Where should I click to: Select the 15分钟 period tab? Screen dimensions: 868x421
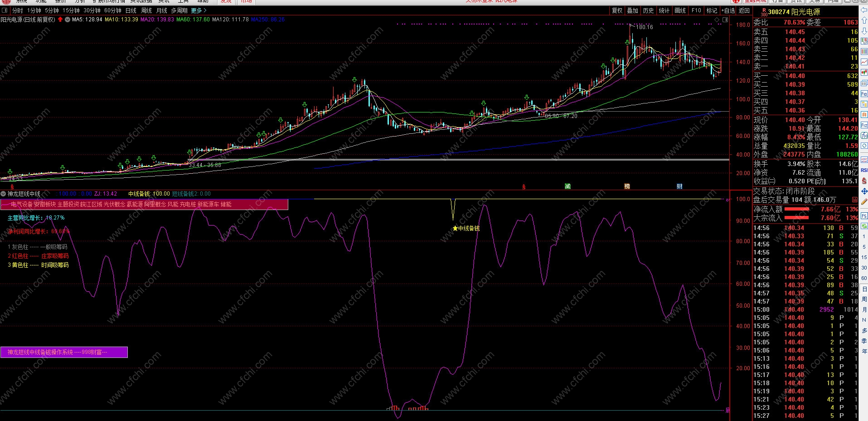[x=71, y=10]
